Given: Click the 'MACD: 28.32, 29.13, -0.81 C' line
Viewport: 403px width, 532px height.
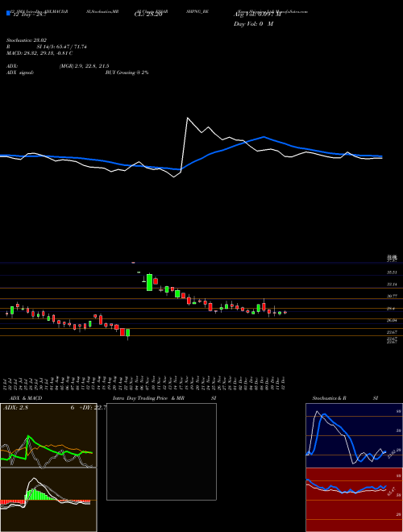Looking at the screenshot, I should (39, 53).
